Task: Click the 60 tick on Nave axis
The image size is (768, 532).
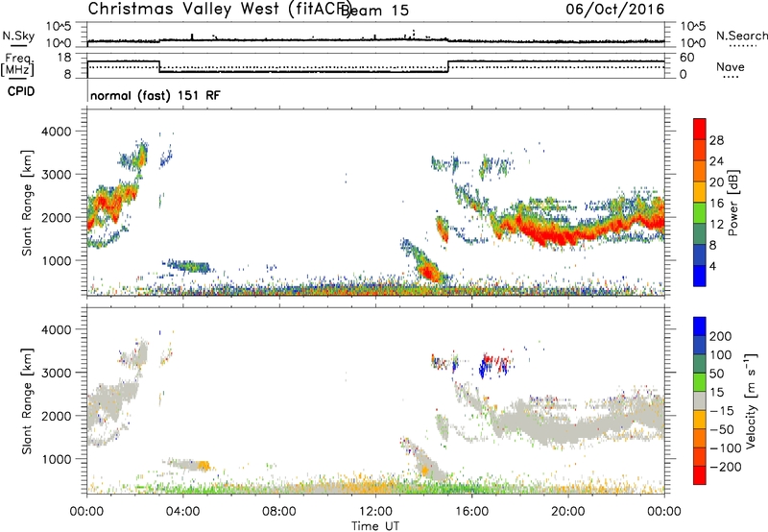Action: click(687, 58)
